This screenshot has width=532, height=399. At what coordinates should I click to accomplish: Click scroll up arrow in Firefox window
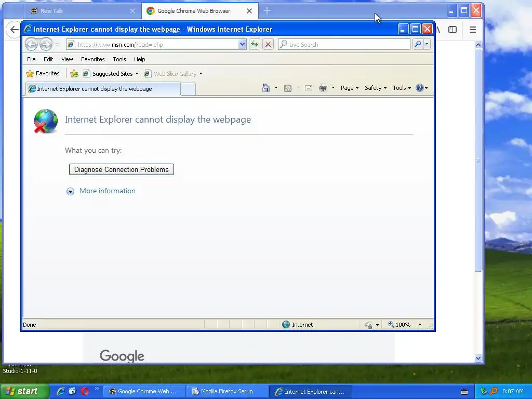click(478, 45)
